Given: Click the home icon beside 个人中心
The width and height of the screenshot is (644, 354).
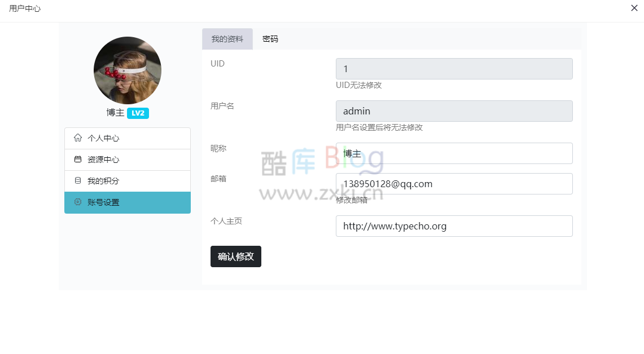Looking at the screenshot, I should pos(79,138).
